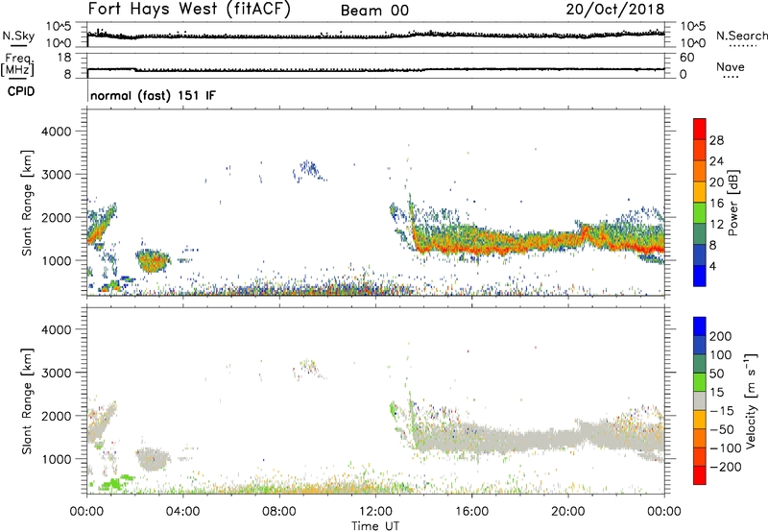Viewport: 768px width, 532px height.
Task: Click the "16:00" time axis label
Action: (471, 512)
